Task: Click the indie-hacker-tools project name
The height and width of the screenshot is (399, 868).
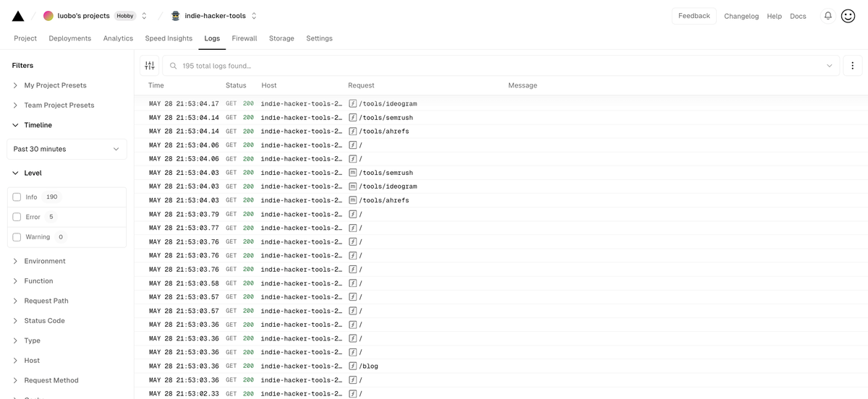Action: coord(215,16)
